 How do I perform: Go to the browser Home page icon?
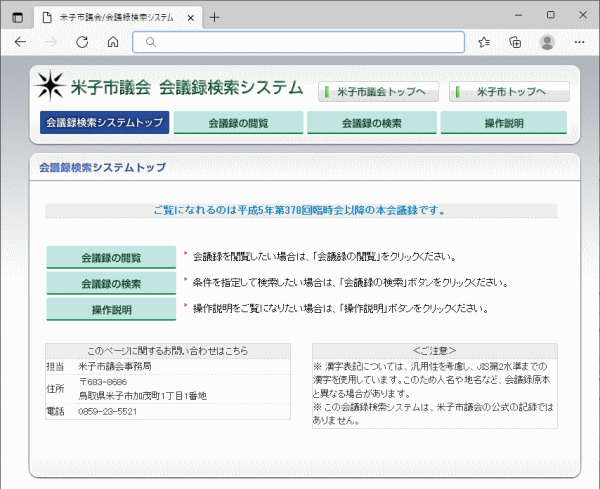click(x=113, y=42)
